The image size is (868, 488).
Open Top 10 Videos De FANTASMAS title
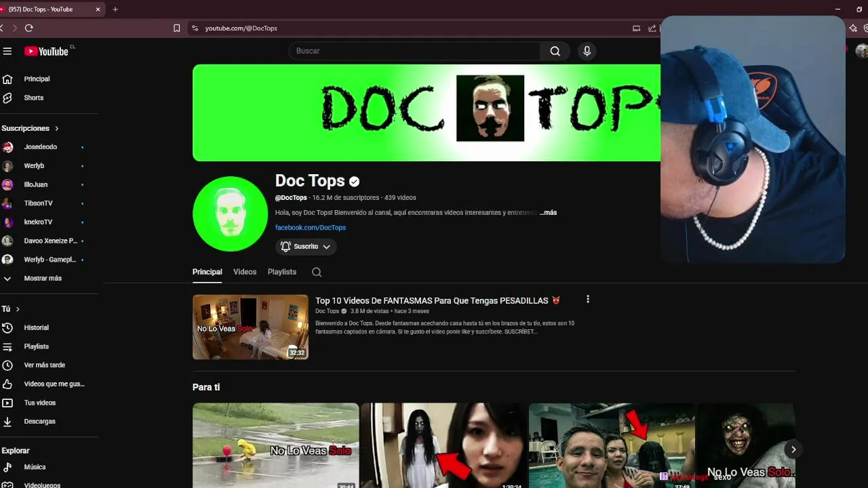click(x=438, y=300)
